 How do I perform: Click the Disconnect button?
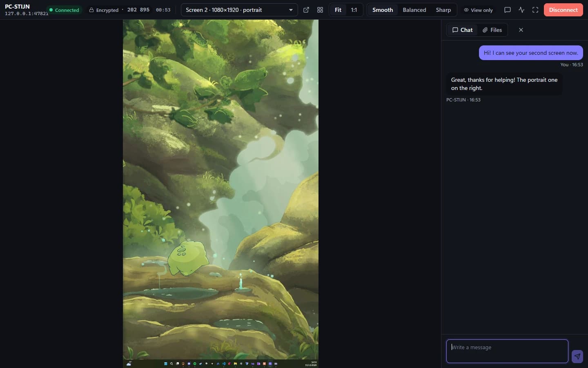click(x=563, y=10)
